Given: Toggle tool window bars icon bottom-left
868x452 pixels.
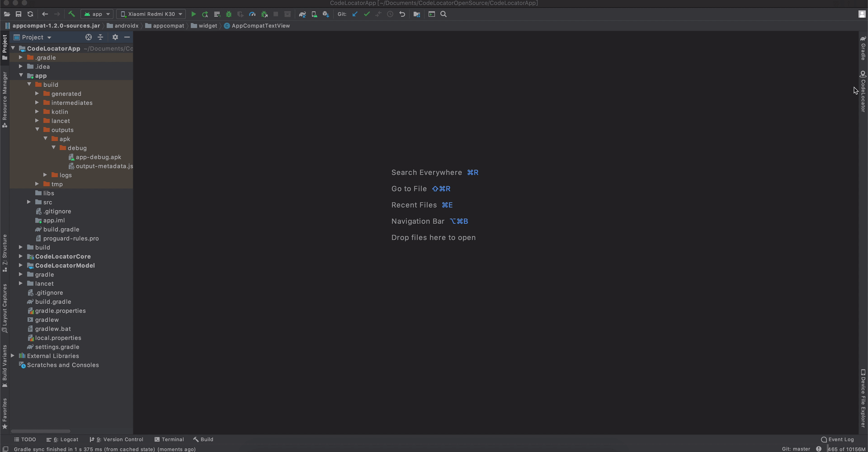Looking at the screenshot, I should click(x=6, y=449).
